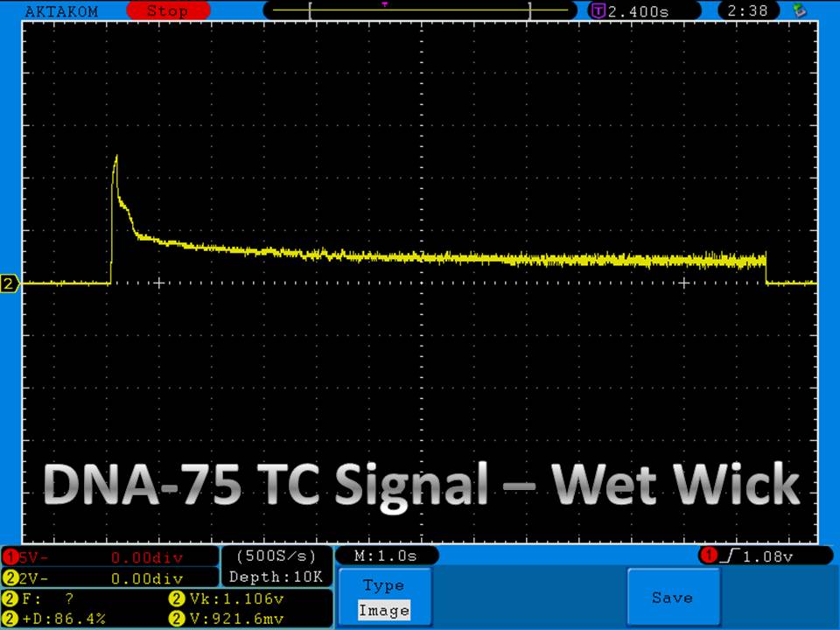Open the Type Image selector
The width and height of the screenshot is (840, 630).
[383, 598]
